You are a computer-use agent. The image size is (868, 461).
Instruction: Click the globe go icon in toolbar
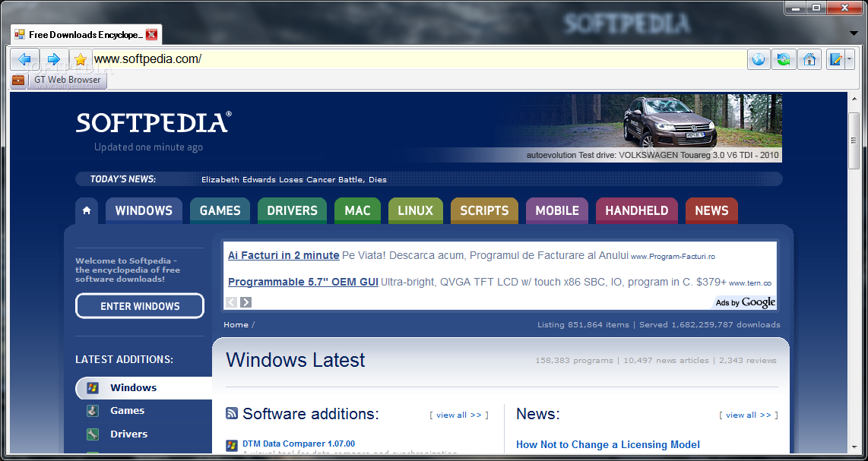tap(759, 59)
